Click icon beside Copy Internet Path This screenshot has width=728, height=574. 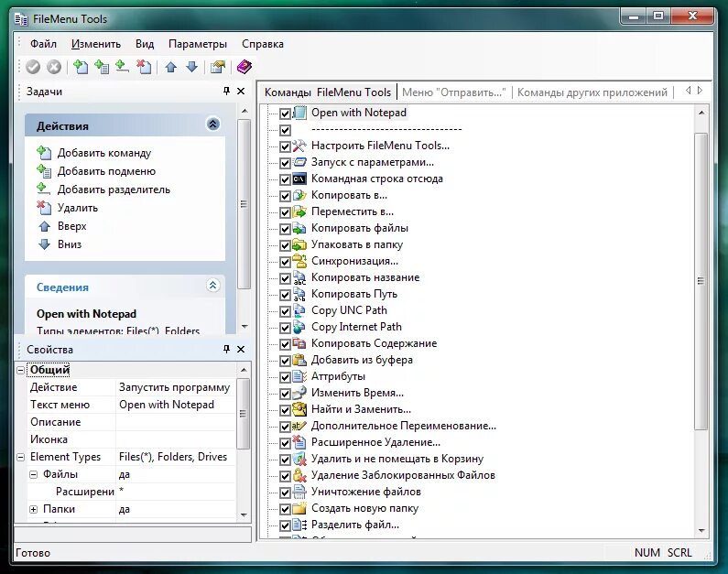coord(299,327)
